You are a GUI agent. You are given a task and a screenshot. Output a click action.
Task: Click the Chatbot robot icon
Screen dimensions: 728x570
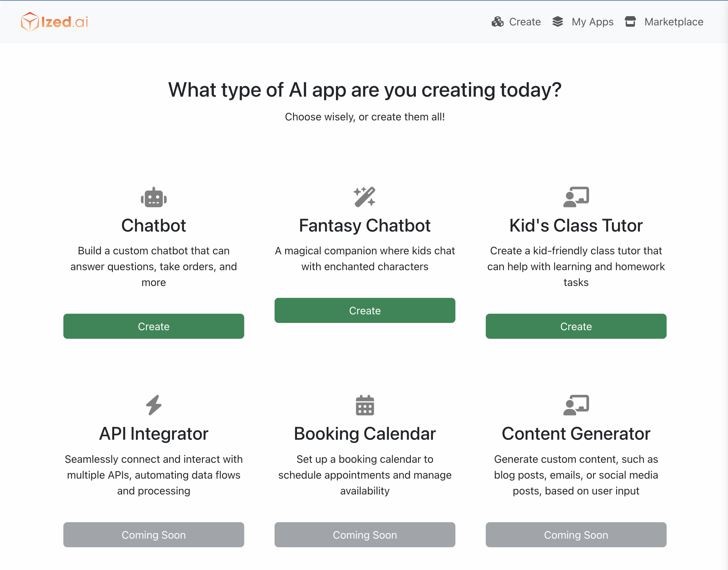[x=153, y=197]
